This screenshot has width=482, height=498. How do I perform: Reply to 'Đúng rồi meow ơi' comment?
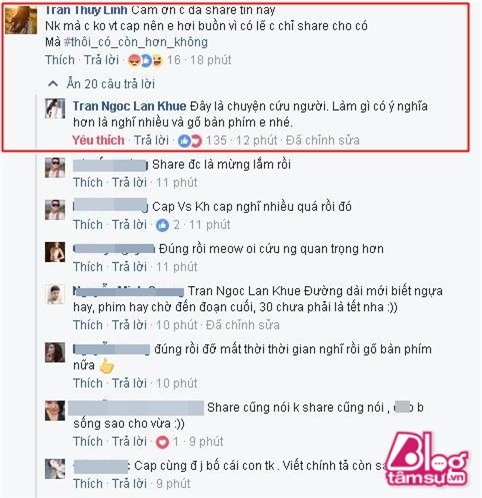(129, 267)
